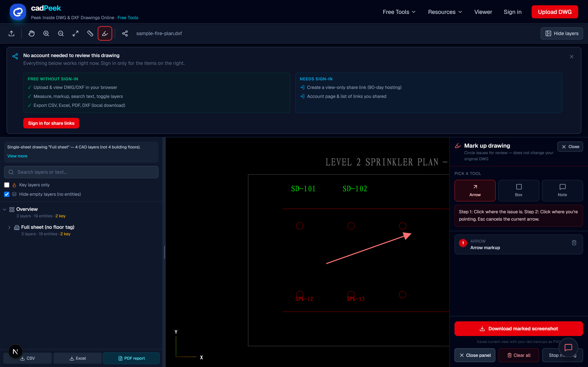Expand the Full sheet tree item
Viewport: 588px width, 367px height.
click(9, 227)
